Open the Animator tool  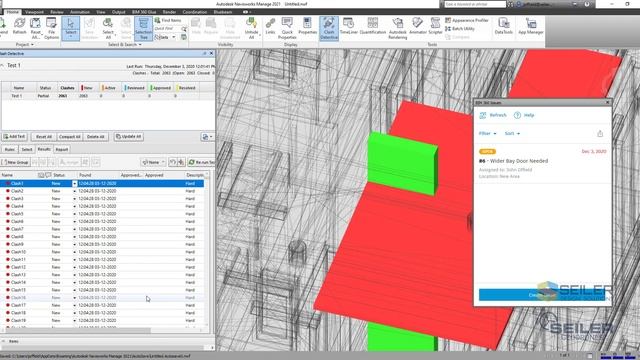(x=418, y=26)
